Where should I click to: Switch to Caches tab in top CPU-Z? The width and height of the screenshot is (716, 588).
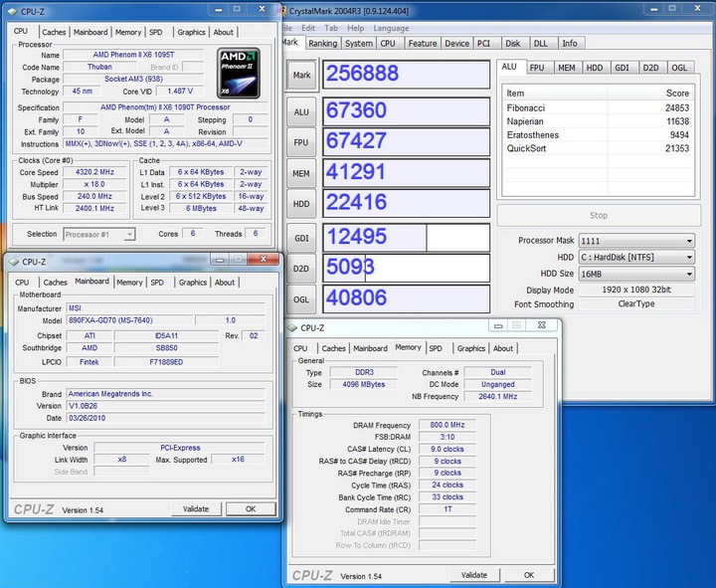click(54, 32)
